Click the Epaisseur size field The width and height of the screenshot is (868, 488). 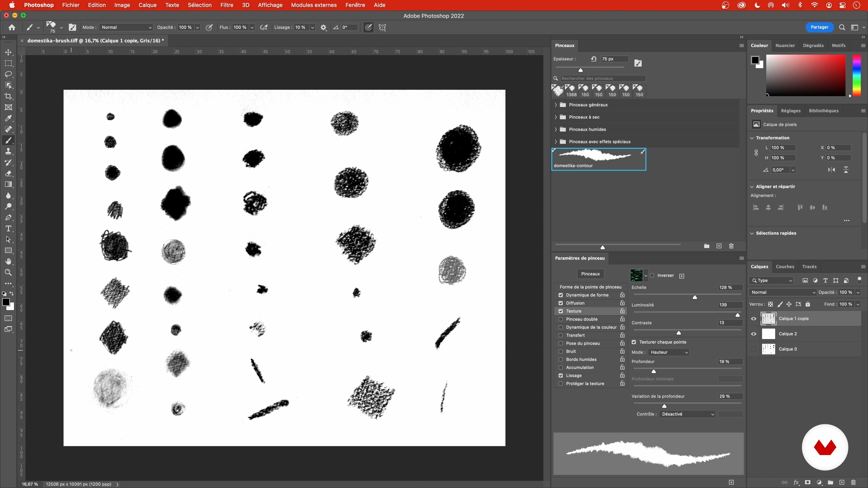click(614, 59)
